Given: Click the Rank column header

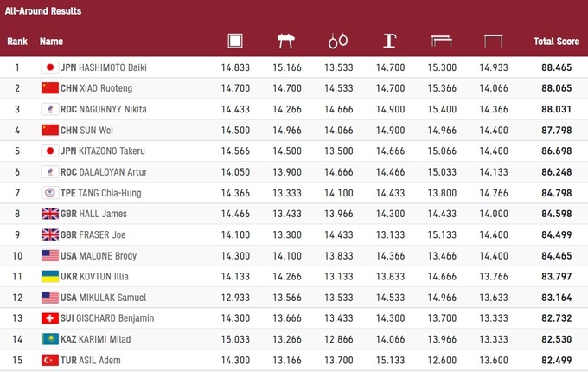Looking at the screenshot, I should (17, 41).
